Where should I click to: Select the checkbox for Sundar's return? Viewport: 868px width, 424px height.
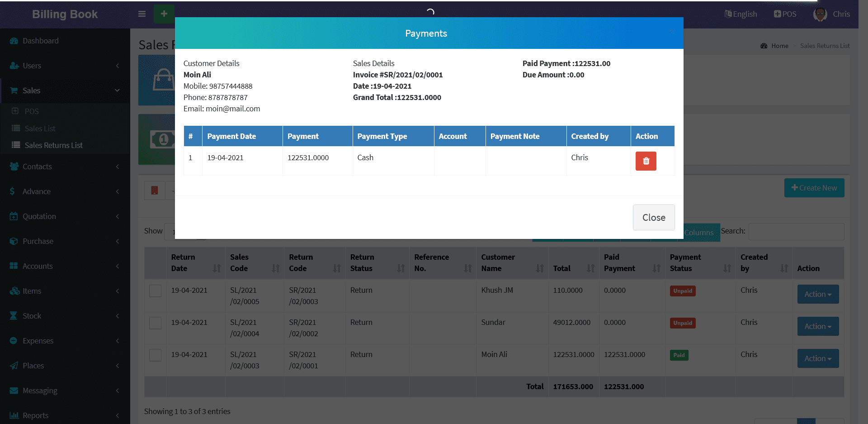coord(156,323)
